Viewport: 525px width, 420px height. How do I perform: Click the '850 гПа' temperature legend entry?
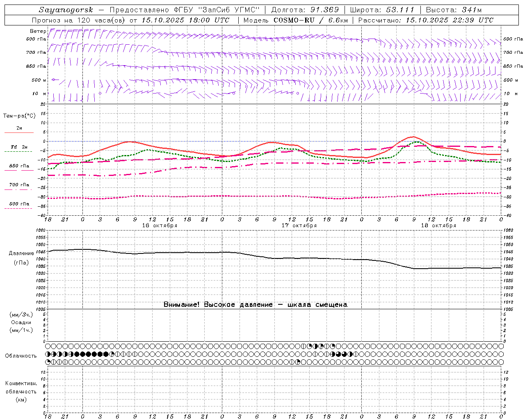pos(19,166)
